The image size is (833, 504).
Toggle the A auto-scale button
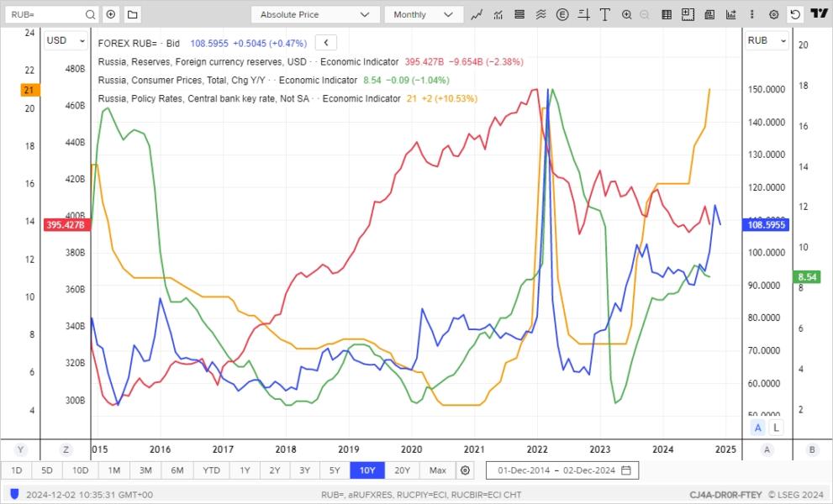coord(757,428)
